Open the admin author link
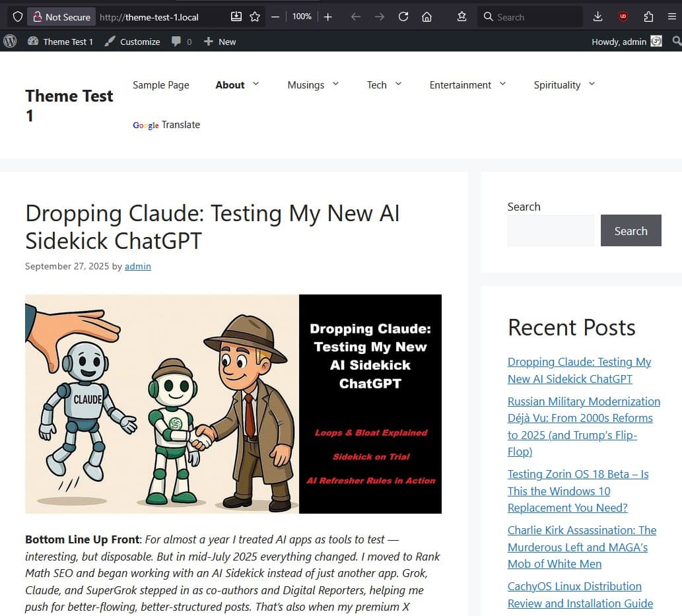This screenshot has width=682, height=616. click(x=137, y=266)
